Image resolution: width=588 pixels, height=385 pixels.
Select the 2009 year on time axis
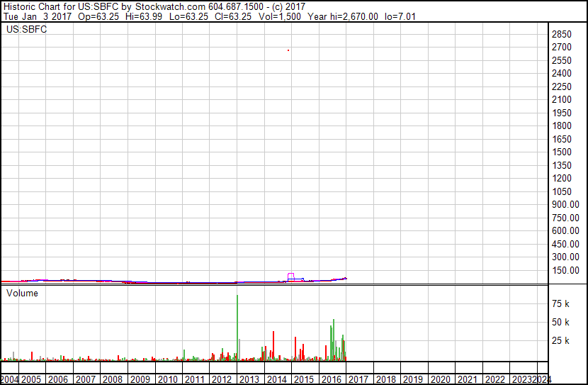[140, 379]
